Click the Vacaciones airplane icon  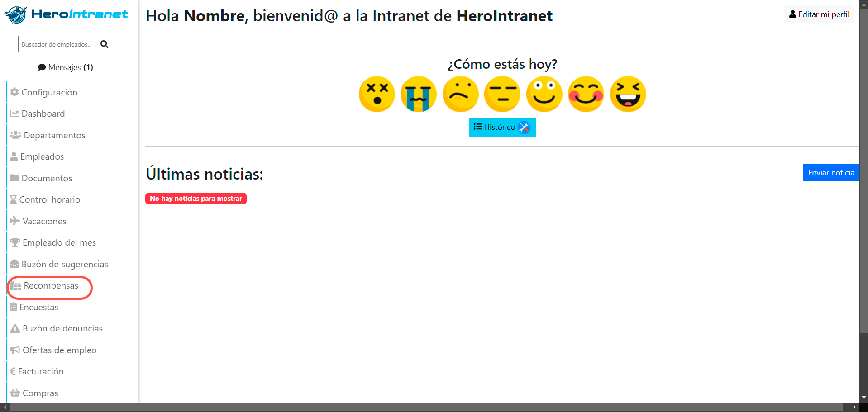[15, 221]
